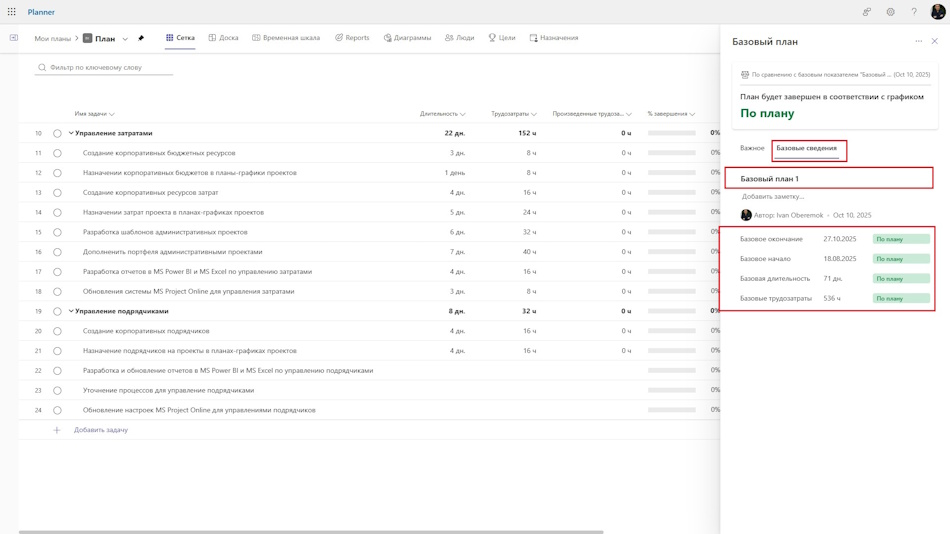The height and width of the screenshot is (534, 950).
Task: Open the Временная шкала view
Action: (x=286, y=38)
